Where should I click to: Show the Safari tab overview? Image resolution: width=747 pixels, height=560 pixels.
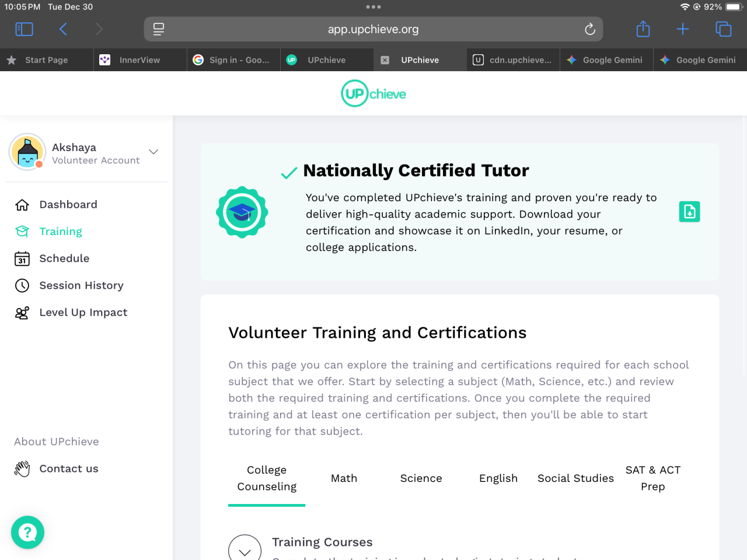[723, 29]
